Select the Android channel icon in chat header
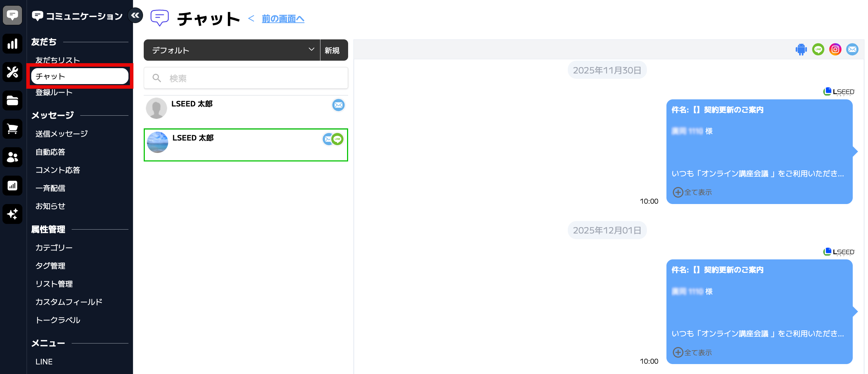 [x=801, y=49]
